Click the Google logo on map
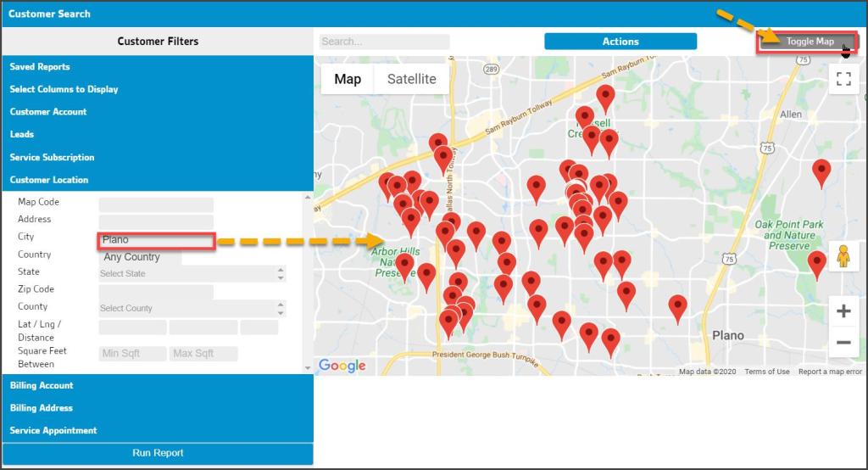 342,366
